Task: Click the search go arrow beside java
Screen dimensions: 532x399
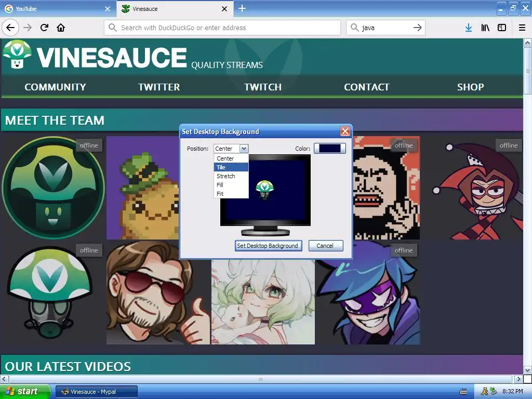Action: point(418,28)
